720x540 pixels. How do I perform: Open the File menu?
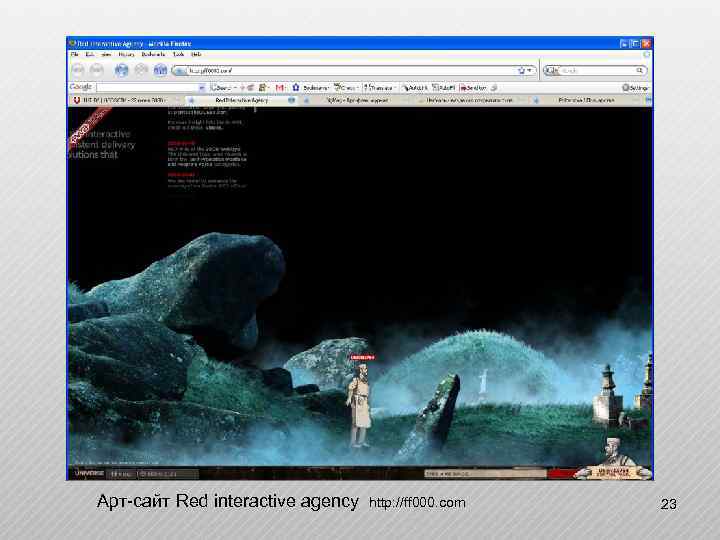tap(74, 54)
